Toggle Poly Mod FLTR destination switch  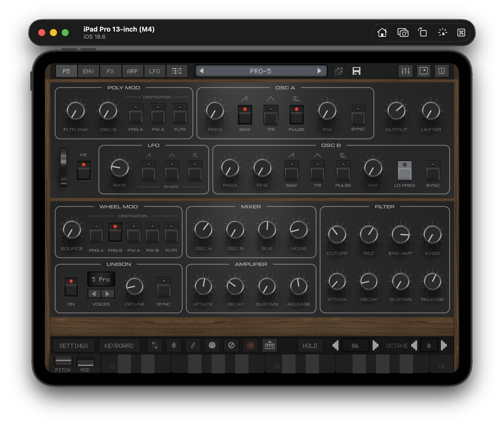[180, 113]
